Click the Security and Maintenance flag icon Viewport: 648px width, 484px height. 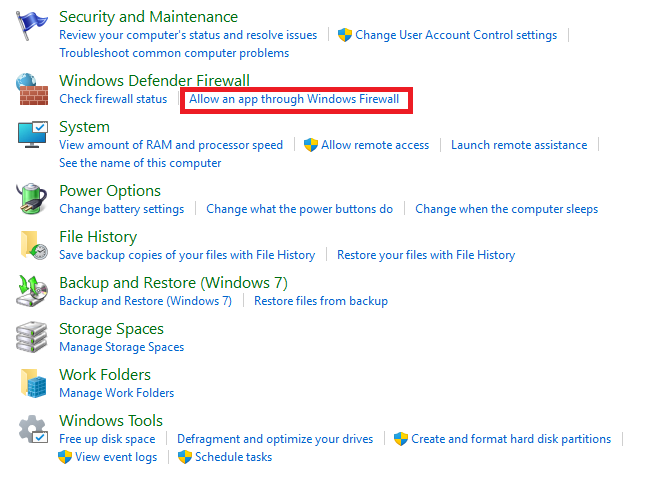click(32, 28)
